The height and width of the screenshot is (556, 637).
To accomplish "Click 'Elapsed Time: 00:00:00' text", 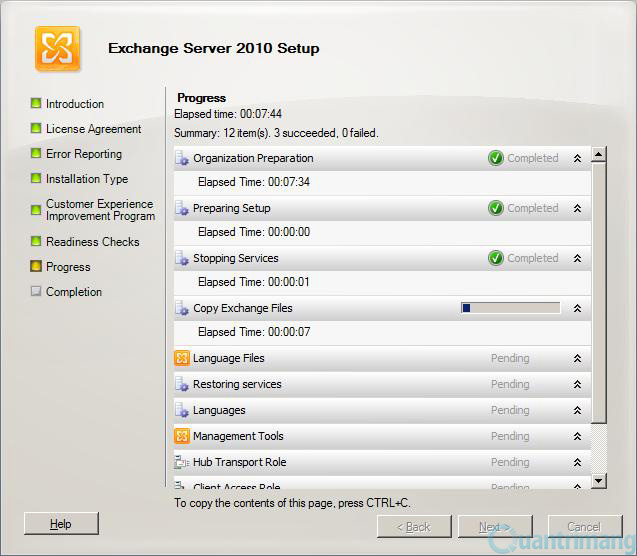I will click(x=254, y=232).
